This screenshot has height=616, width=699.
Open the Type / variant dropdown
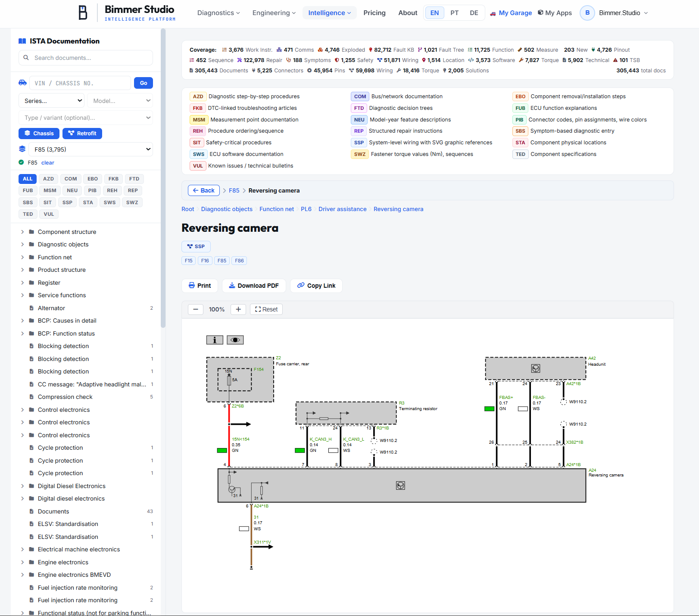click(86, 118)
